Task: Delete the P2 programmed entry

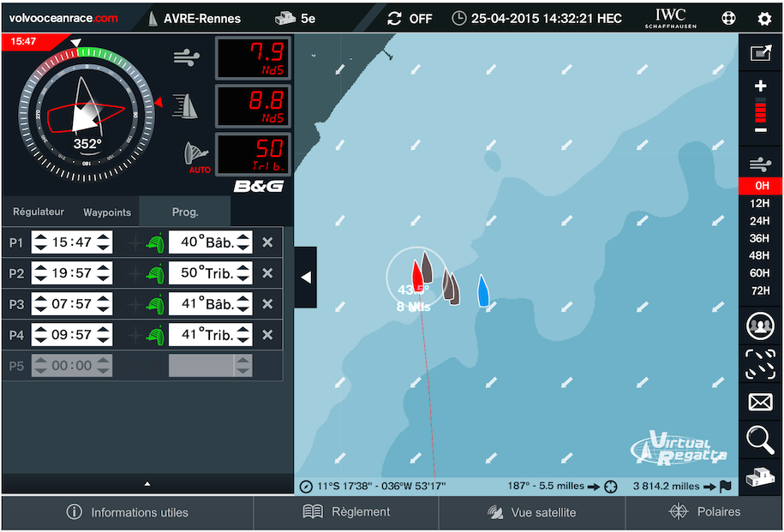Action: click(x=267, y=273)
